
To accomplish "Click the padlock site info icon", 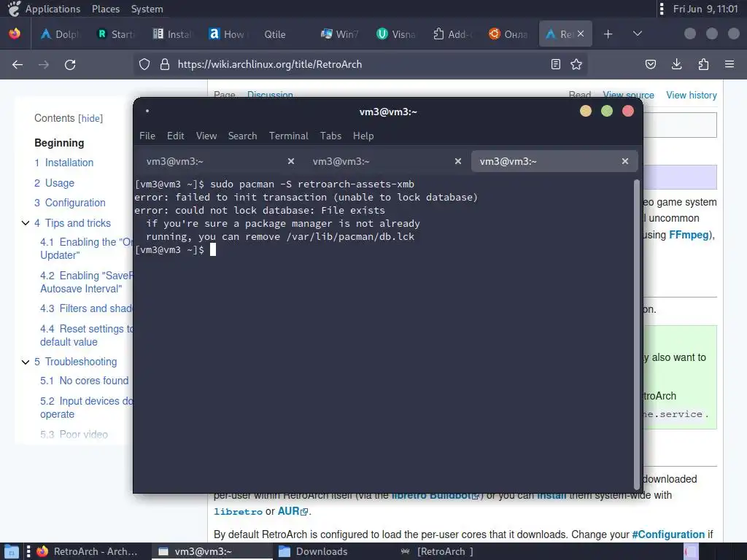I will (165, 64).
